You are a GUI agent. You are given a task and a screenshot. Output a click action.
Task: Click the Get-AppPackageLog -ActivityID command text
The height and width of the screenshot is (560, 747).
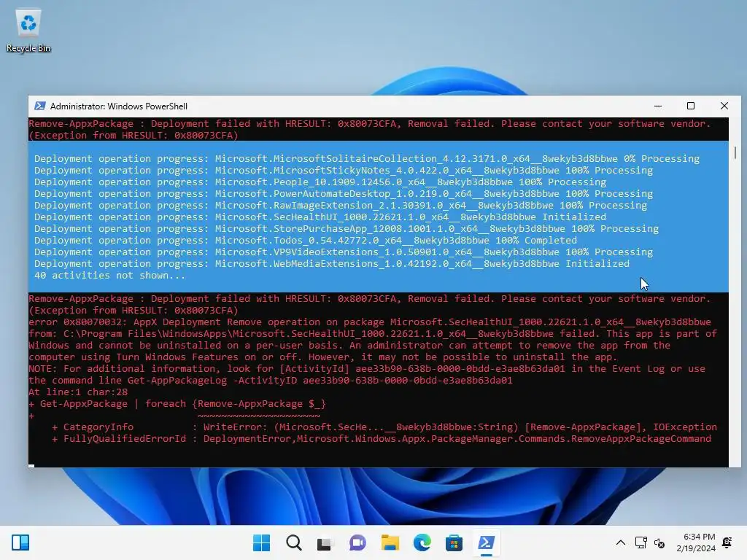(x=320, y=381)
